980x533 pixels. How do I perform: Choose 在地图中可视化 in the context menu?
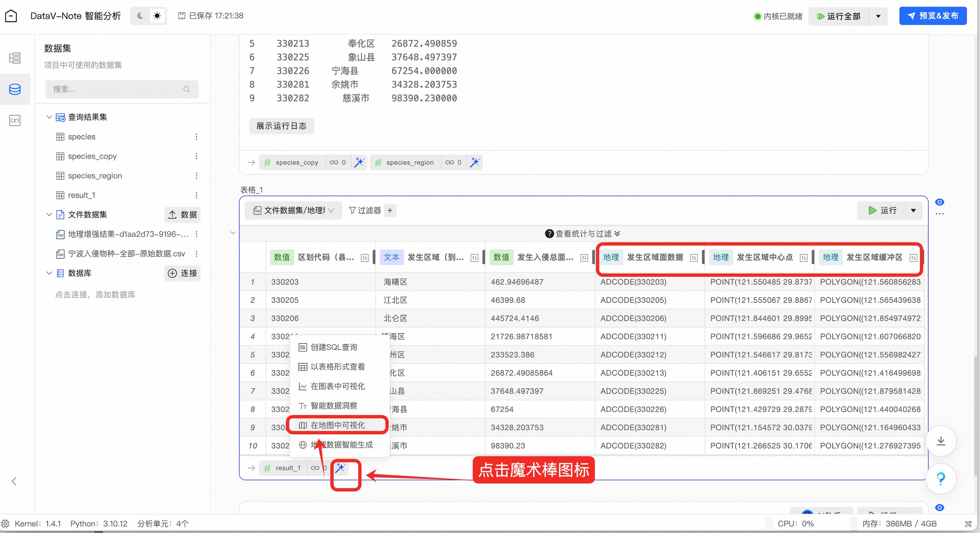pos(337,425)
